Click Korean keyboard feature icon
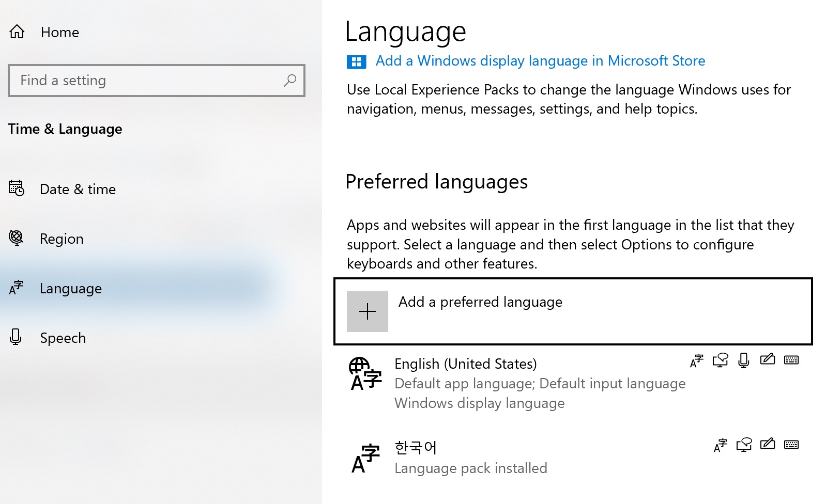Image resolution: width=826 pixels, height=504 pixels. pos(791,445)
